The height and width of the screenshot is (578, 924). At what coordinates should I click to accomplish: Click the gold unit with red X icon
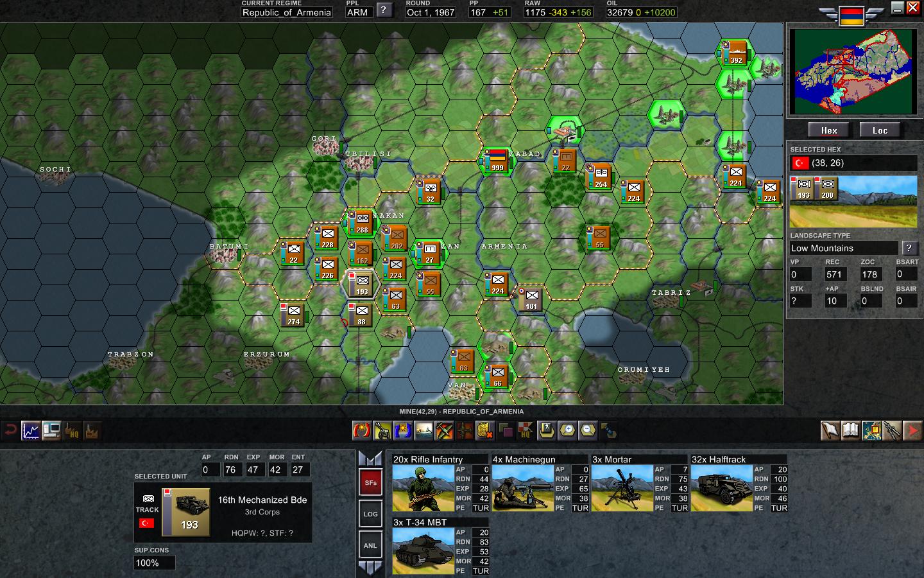click(485, 430)
